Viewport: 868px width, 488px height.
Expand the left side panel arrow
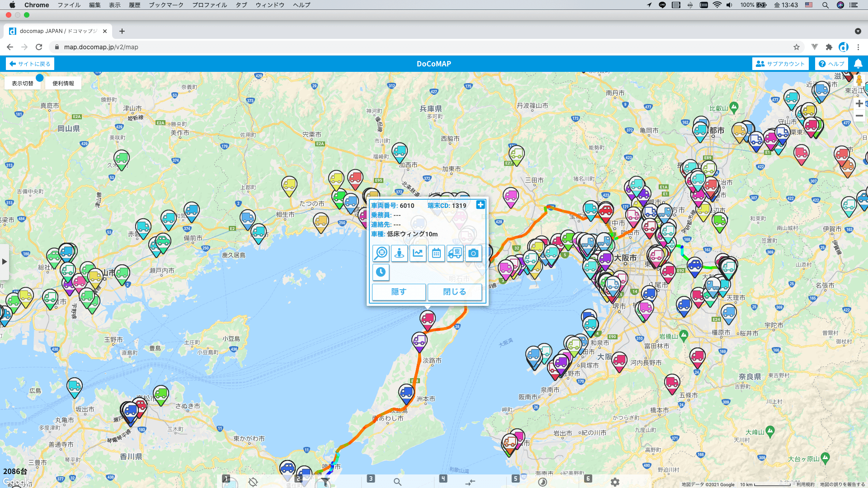(x=4, y=262)
